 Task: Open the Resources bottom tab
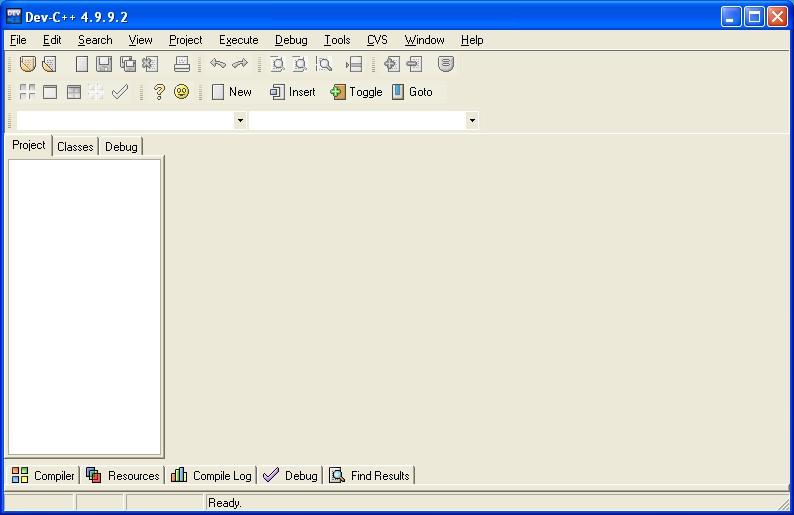tap(123, 476)
